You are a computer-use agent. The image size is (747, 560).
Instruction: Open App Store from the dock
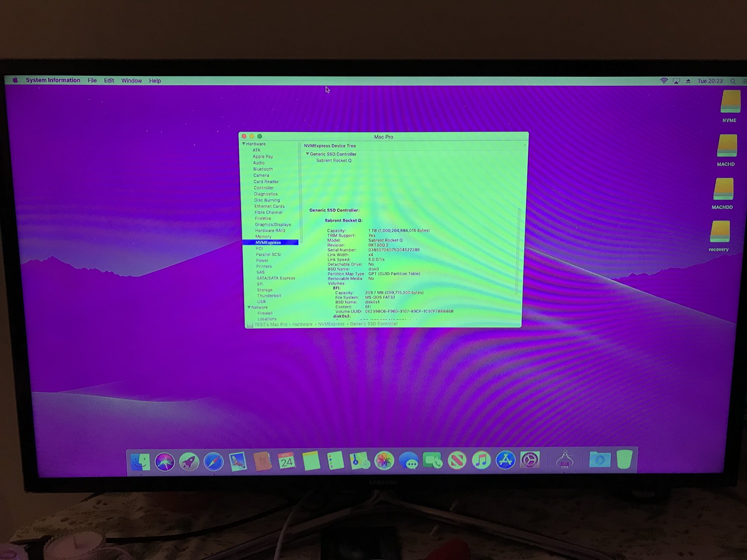pos(505,460)
